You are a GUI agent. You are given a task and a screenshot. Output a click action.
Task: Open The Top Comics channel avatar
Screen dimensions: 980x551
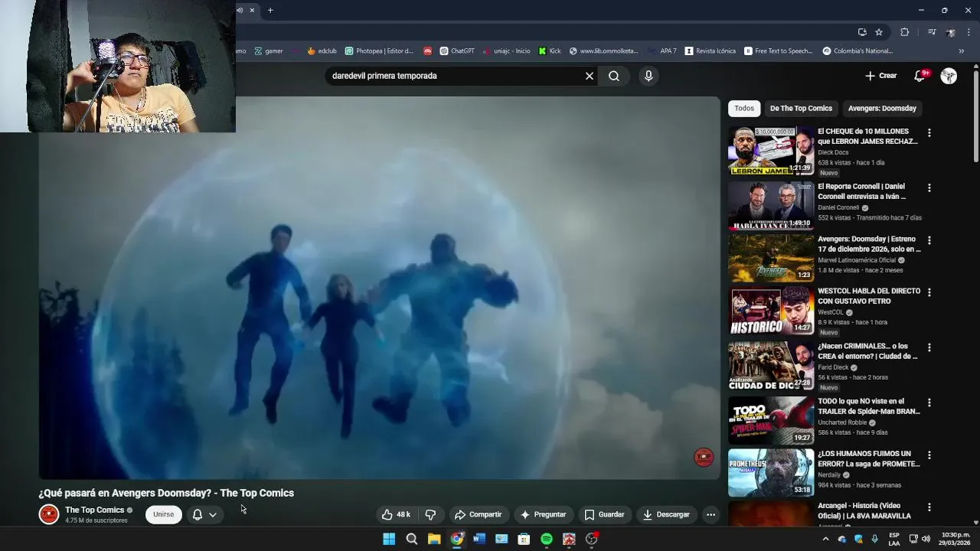tap(49, 514)
